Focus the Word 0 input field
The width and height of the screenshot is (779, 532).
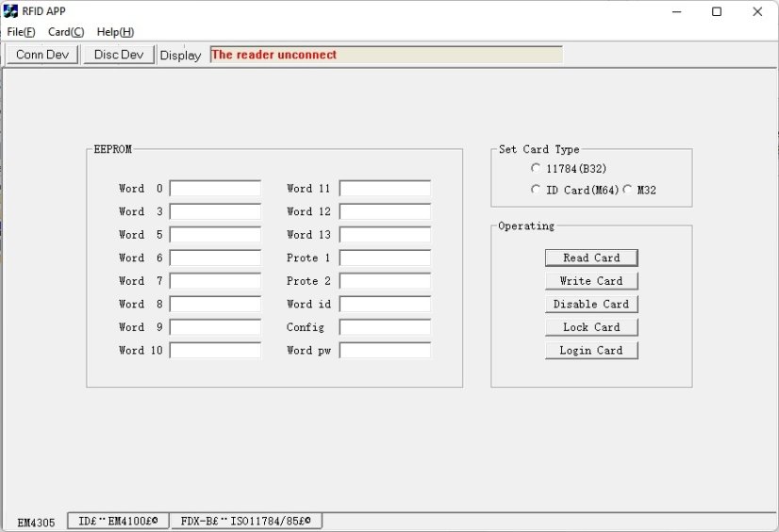pyautogui.click(x=215, y=189)
